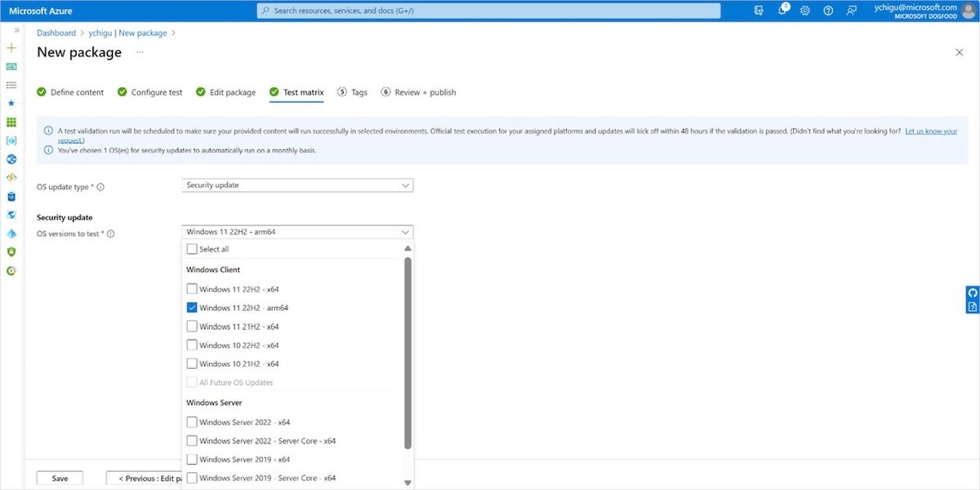Go to the Review + publish step
The width and height of the screenshot is (980, 490).
pyautogui.click(x=418, y=92)
